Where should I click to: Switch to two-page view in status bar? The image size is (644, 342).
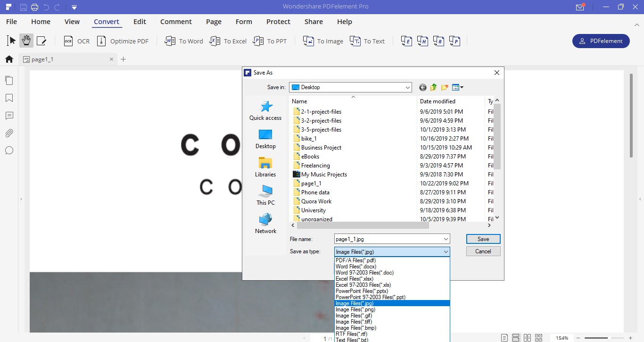[x=527, y=338]
